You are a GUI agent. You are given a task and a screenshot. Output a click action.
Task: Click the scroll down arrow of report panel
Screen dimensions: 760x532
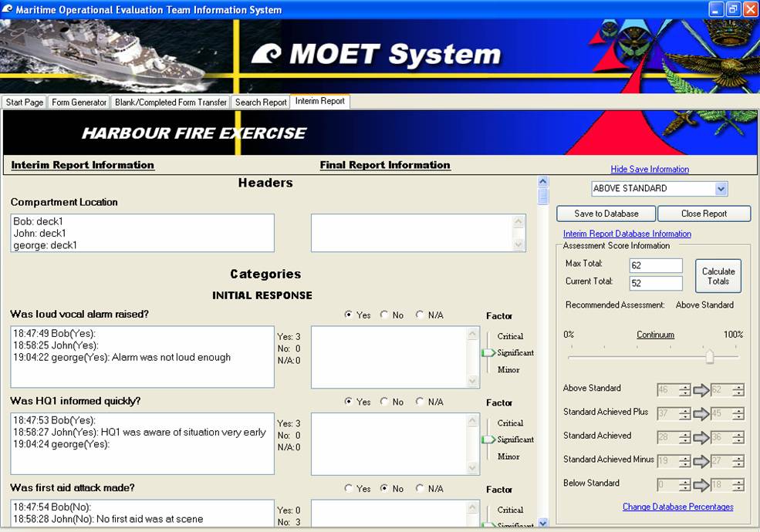click(x=542, y=524)
